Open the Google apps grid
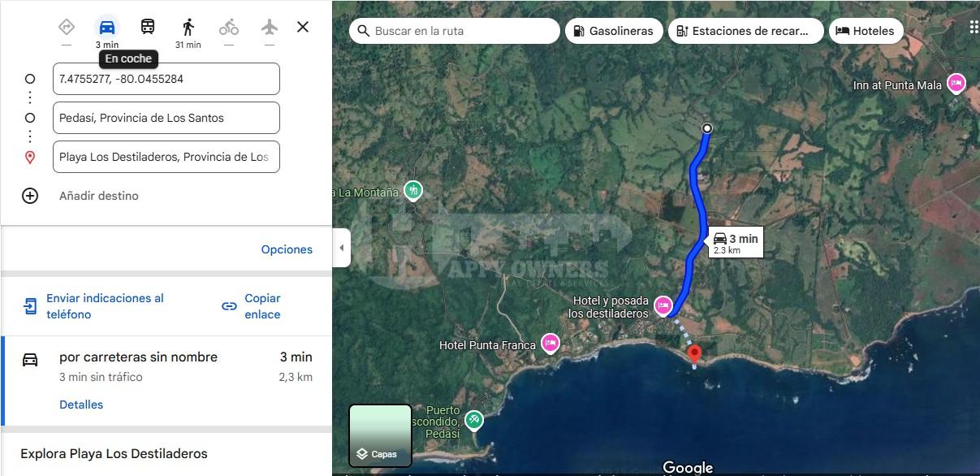 click(x=974, y=28)
